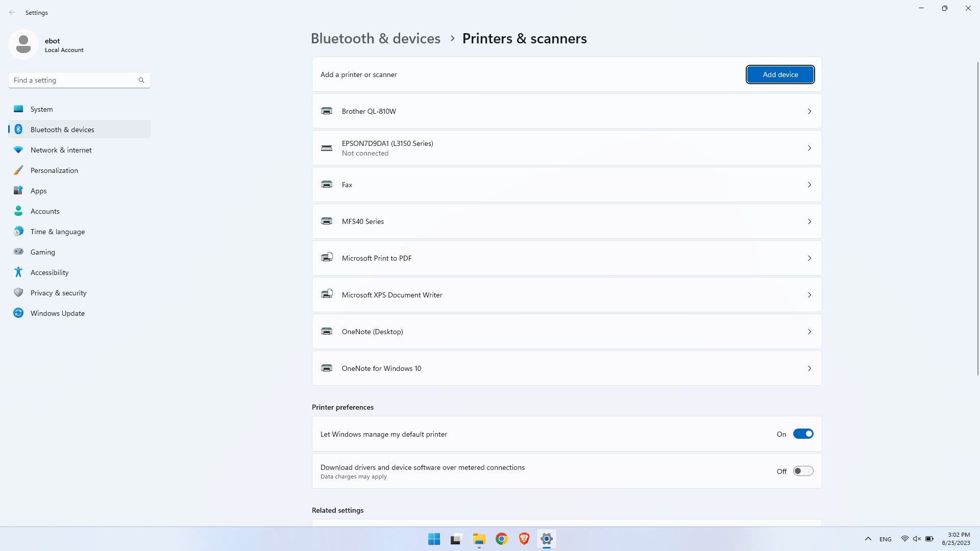Launch Google Chrome from taskbar
This screenshot has height=551, width=980.
[501, 539]
